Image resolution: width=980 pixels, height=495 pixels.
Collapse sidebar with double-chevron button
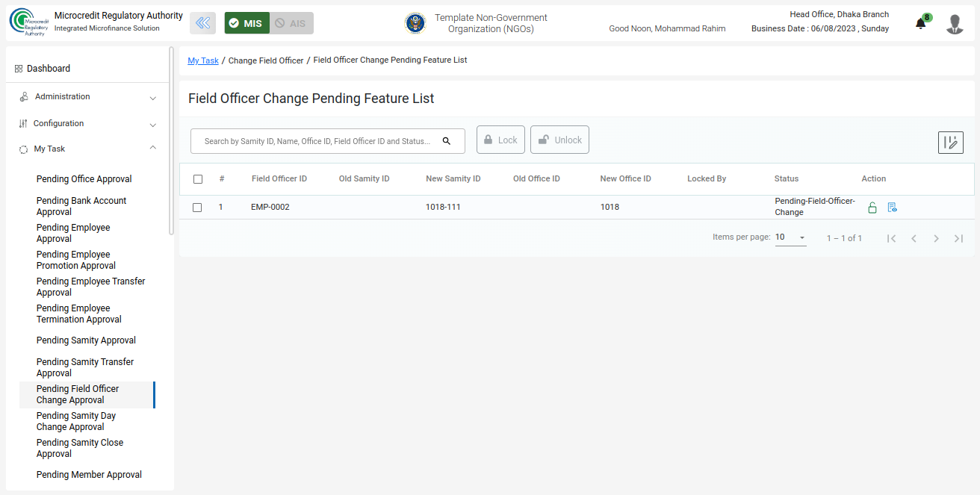202,23
